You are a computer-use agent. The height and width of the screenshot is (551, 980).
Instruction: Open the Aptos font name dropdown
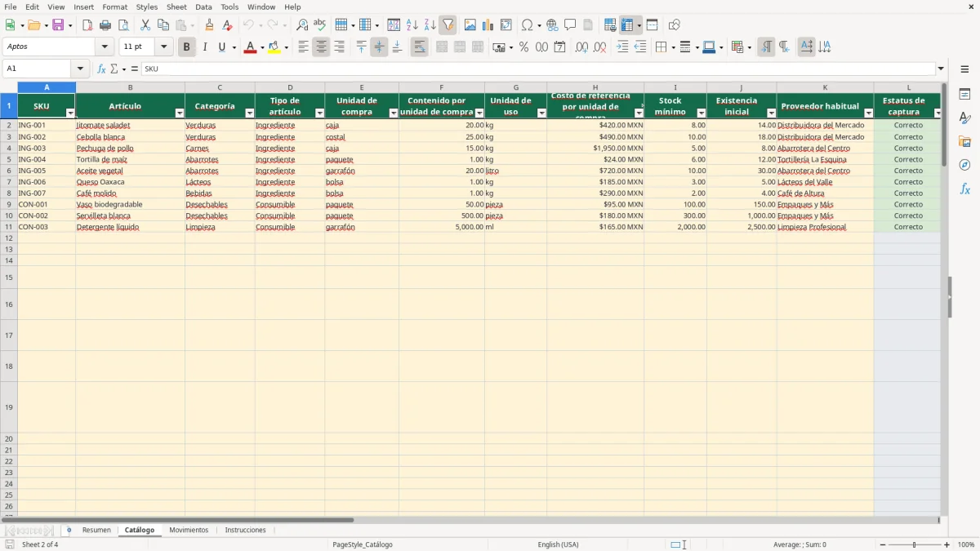pyautogui.click(x=105, y=47)
